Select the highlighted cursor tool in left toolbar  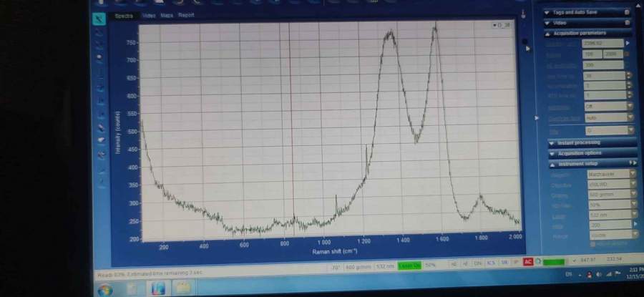(x=99, y=19)
